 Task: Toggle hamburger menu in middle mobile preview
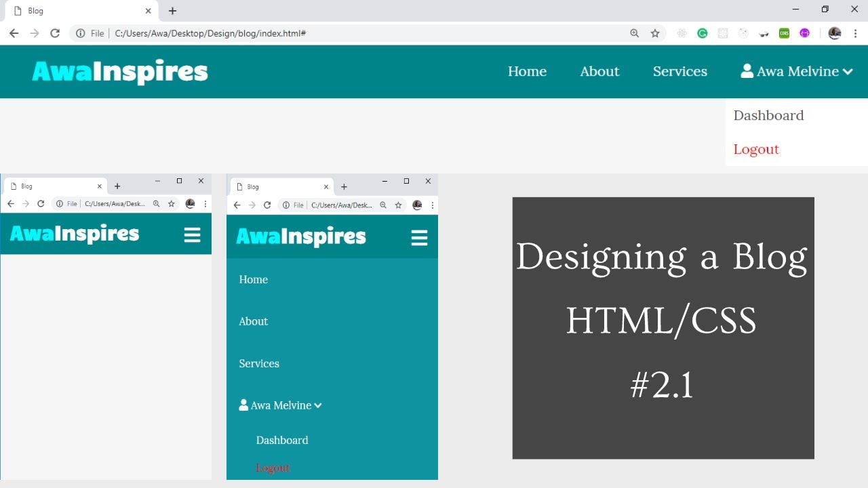(419, 237)
